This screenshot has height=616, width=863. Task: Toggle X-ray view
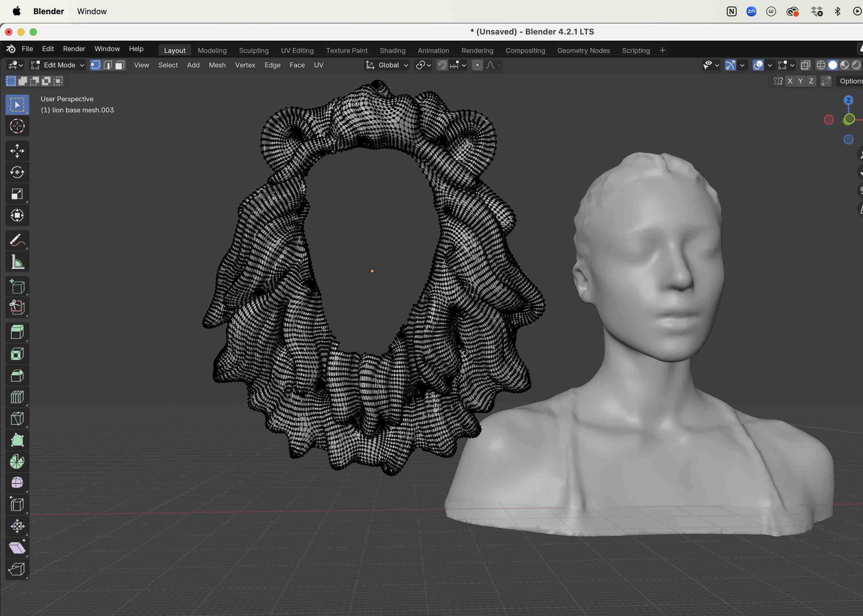[x=805, y=65]
